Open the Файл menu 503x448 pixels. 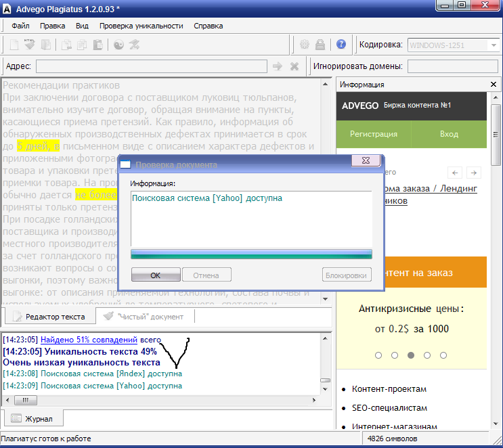(x=20, y=26)
